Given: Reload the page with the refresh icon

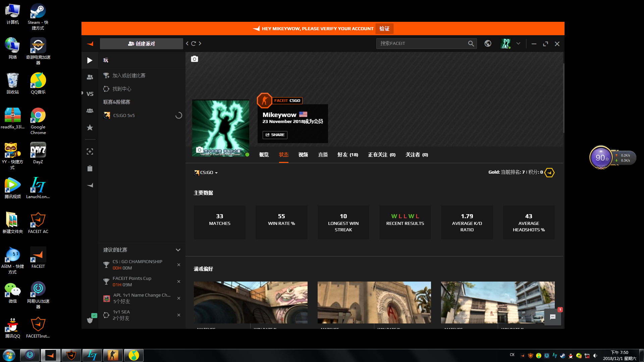Looking at the screenshot, I should [x=194, y=44].
